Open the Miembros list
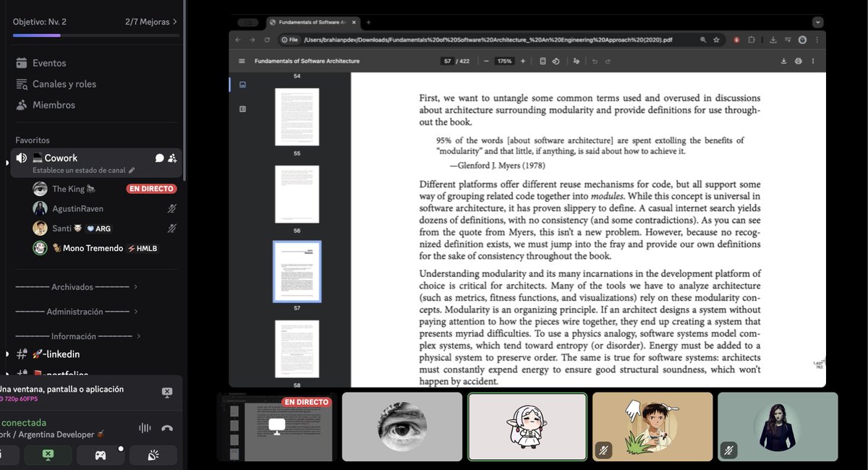 click(54, 105)
